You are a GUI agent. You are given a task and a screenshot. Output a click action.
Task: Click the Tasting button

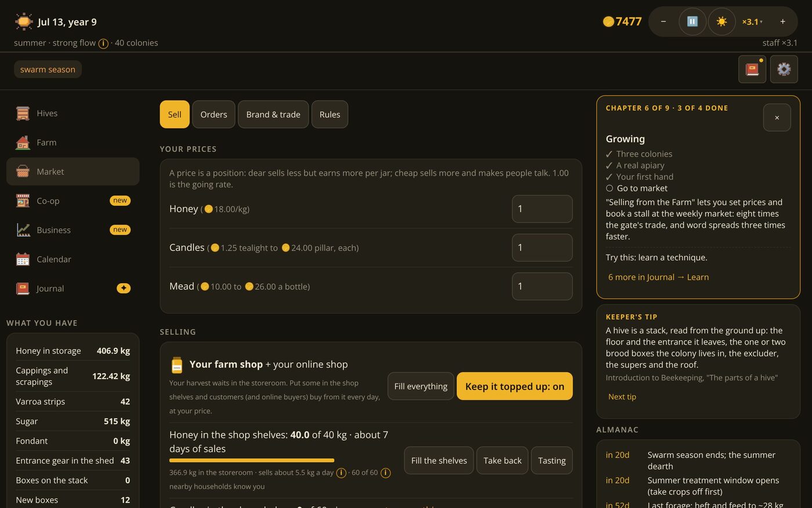click(x=552, y=460)
